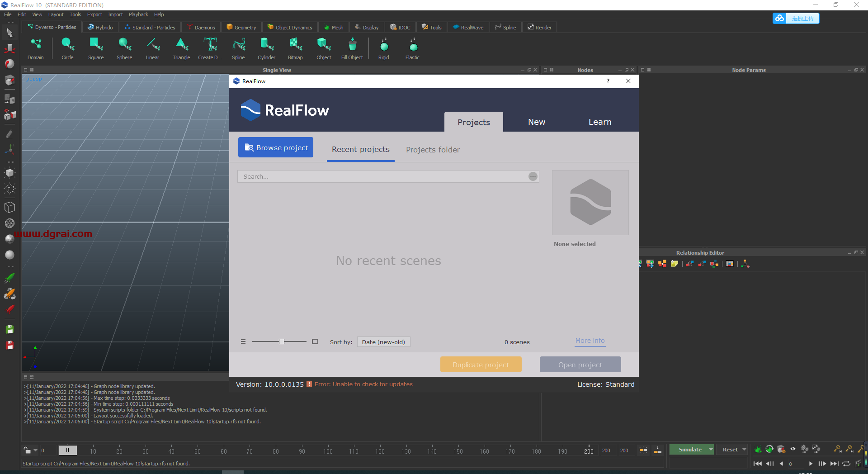The width and height of the screenshot is (868, 474).
Task: Select the Square emitter tool
Action: click(96, 48)
